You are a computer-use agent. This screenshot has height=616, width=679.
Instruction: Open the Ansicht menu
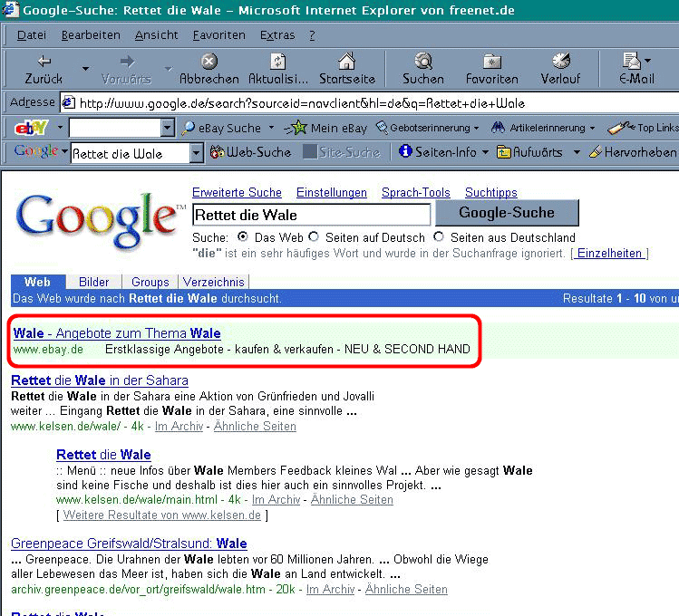coord(156,35)
